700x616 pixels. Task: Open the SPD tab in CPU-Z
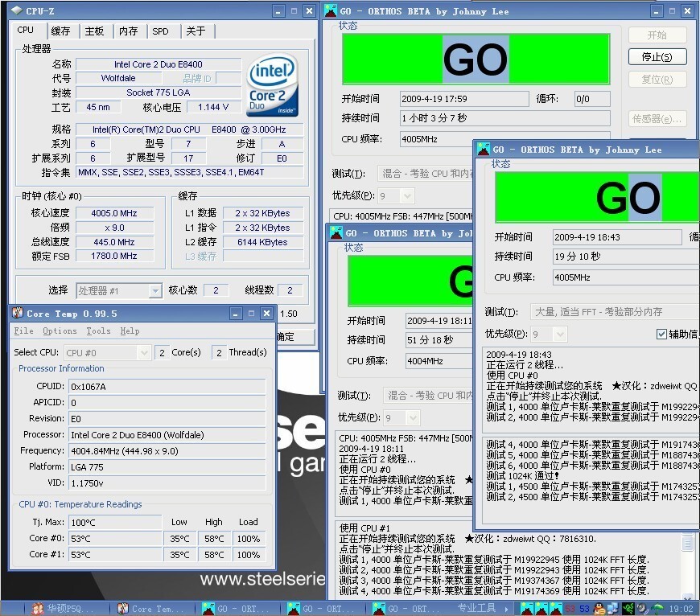pyautogui.click(x=161, y=31)
